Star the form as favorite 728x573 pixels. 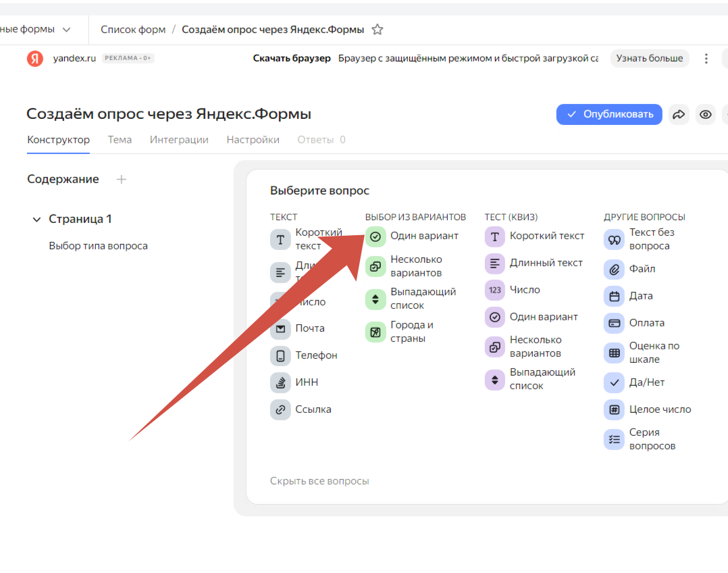(378, 30)
